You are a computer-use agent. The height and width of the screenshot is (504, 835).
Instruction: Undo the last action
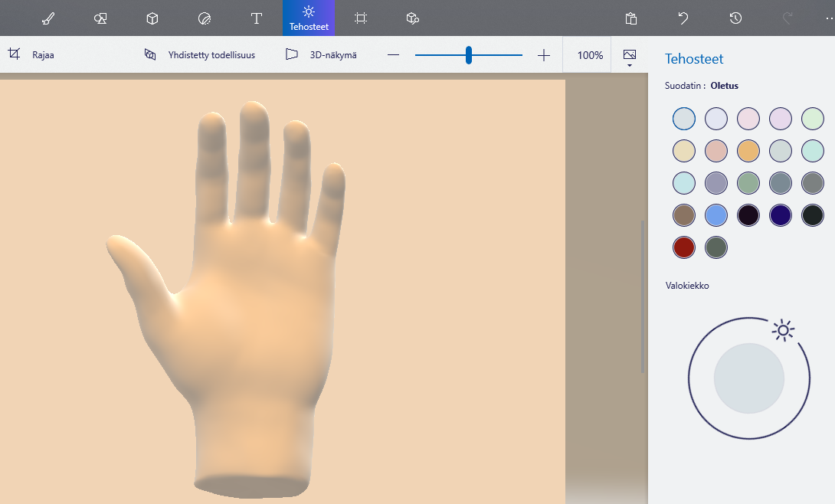click(683, 18)
